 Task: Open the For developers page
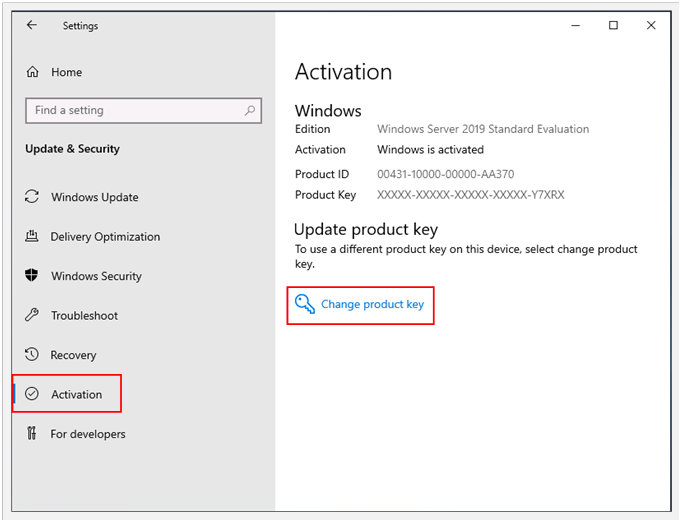click(88, 434)
